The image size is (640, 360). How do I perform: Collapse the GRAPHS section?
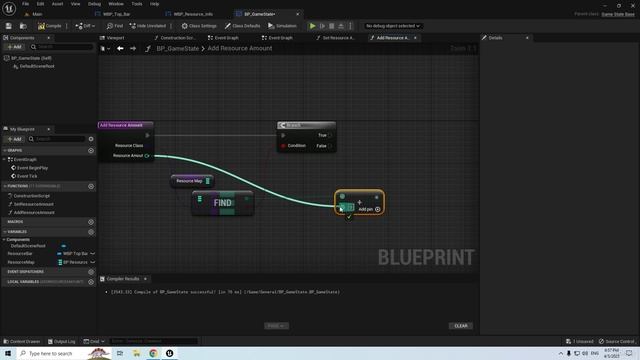(5, 151)
